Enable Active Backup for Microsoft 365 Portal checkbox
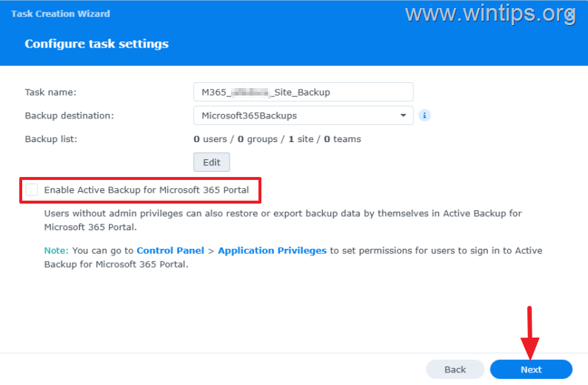The width and height of the screenshot is (588, 385). [32, 190]
